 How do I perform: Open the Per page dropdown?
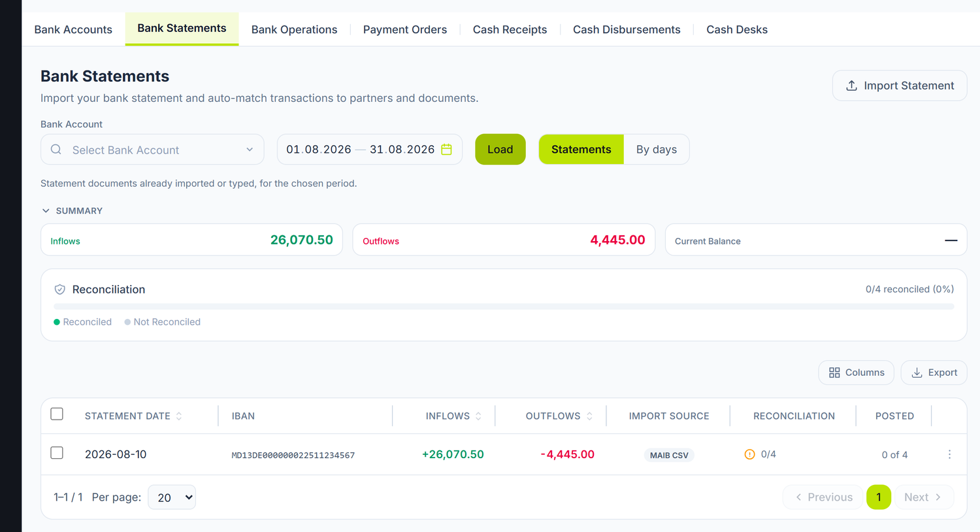(172, 497)
